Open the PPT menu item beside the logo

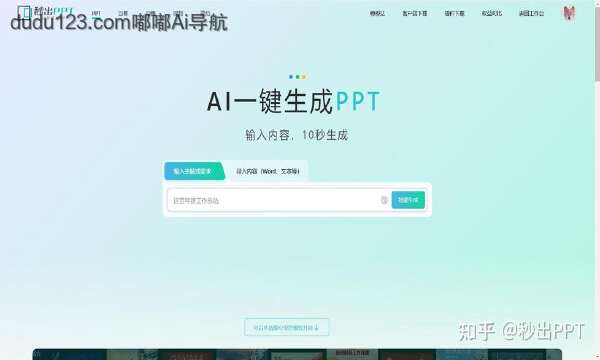pyautogui.click(x=96, y=13)
